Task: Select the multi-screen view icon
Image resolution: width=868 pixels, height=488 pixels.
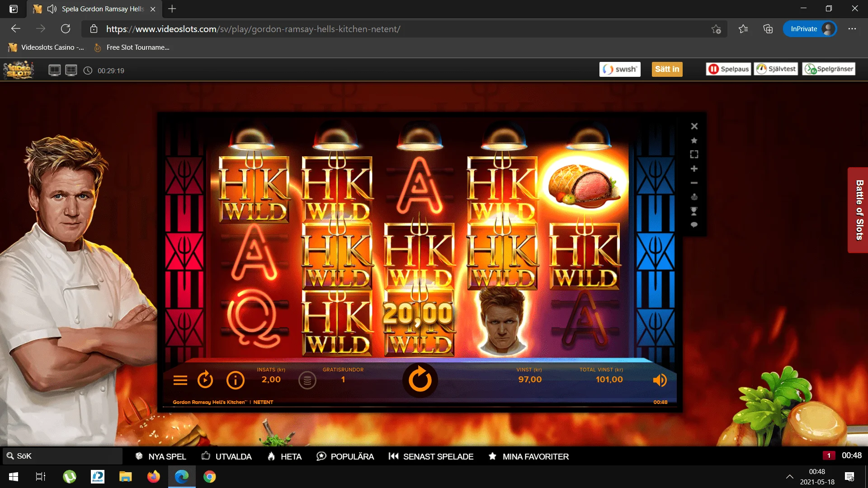Action: 71,70
